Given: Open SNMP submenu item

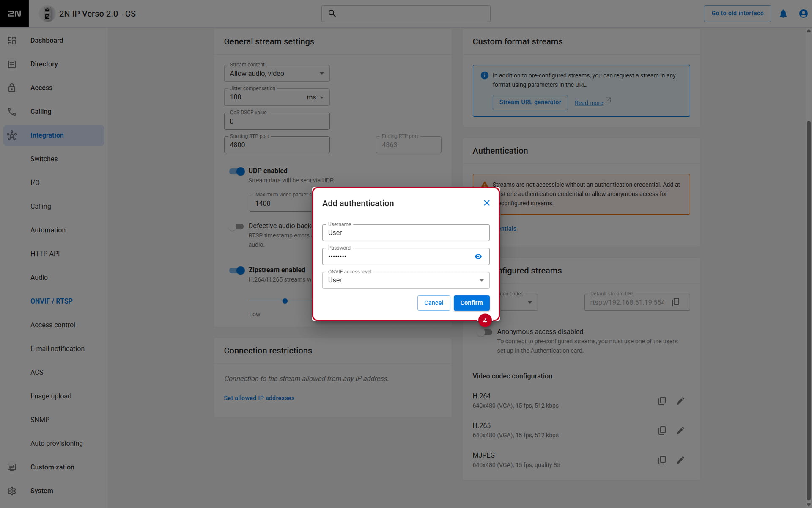Looking at the screenshot, I should 40,420.
